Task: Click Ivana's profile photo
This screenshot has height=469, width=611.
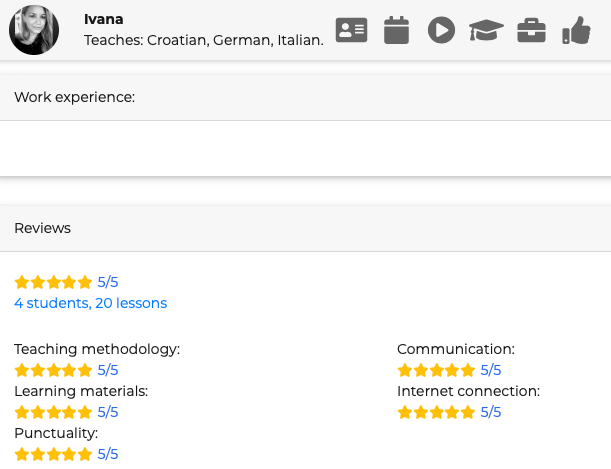Action: 34,30
